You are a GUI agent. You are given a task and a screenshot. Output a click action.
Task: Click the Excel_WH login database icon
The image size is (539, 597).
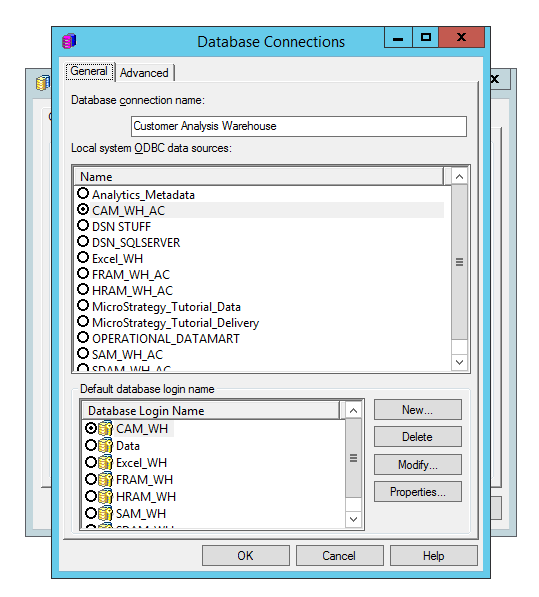[105, 463]
